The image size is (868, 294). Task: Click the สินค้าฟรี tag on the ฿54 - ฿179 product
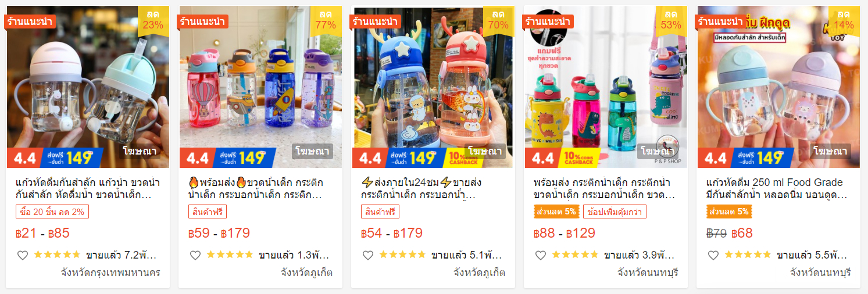pyautogui.click(x=380, y=212)
